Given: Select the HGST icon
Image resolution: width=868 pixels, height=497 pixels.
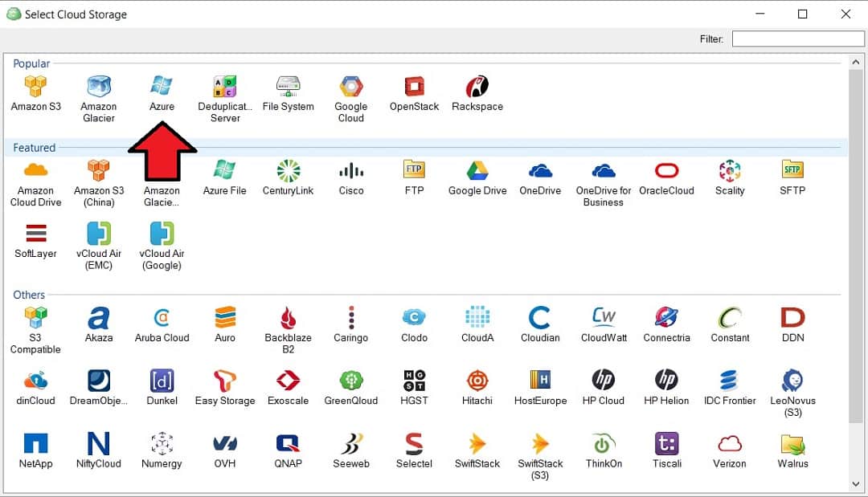Looking at the screenshot, I should click(414, 381).
